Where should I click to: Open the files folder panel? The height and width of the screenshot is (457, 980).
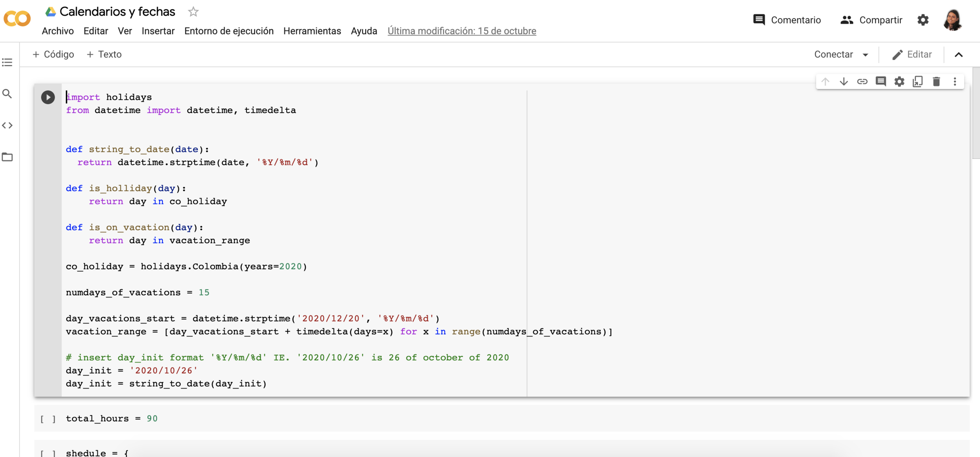7,157
